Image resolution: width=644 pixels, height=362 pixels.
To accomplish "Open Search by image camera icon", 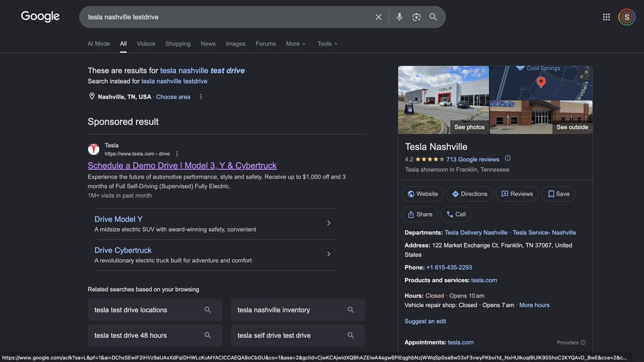I will click(416, 17).
